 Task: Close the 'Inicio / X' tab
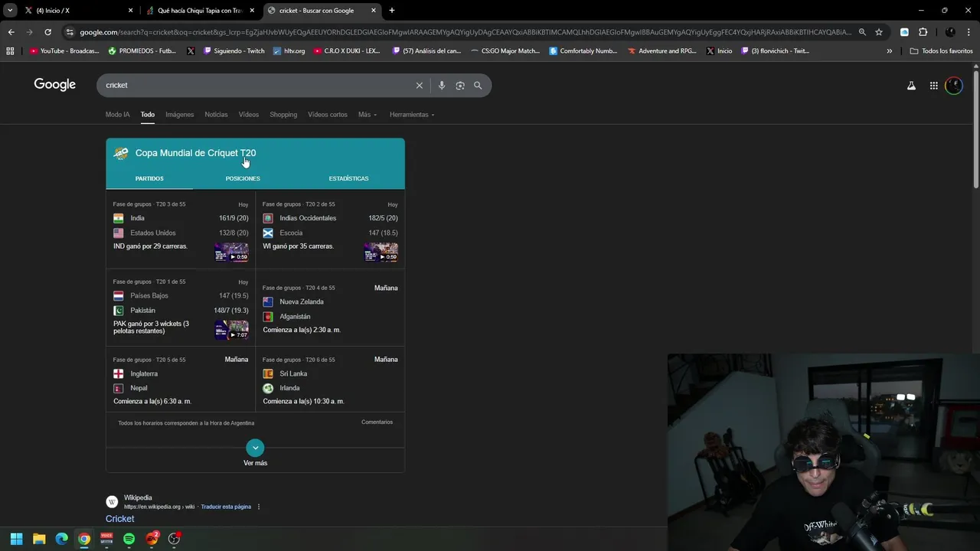tap(130, 11)
